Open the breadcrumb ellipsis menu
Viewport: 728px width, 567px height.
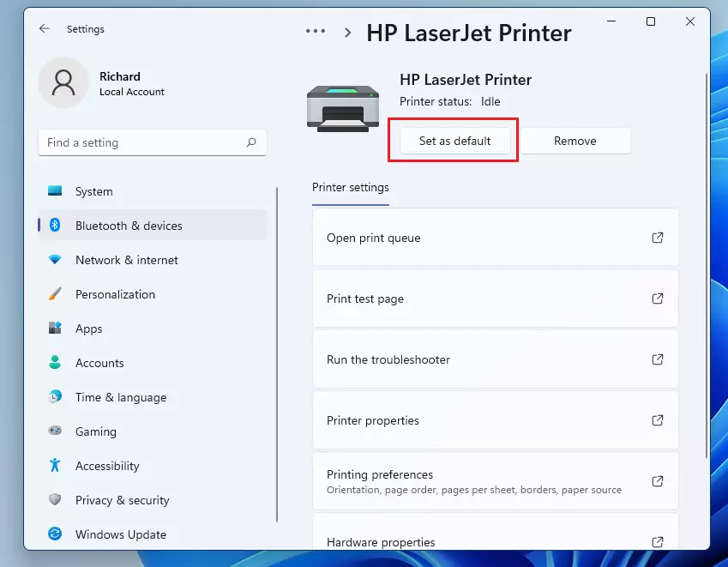pyautogui.click(x=316, y=32)
